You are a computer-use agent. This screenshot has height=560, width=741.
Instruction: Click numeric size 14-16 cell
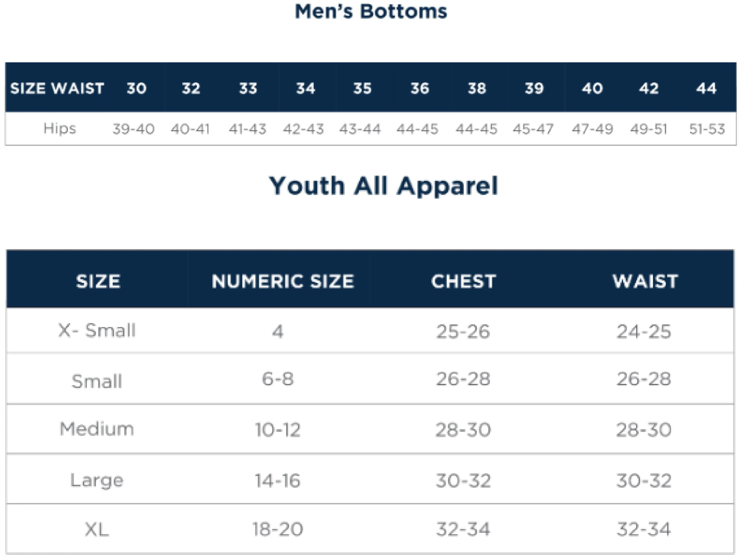pos(277,481)
